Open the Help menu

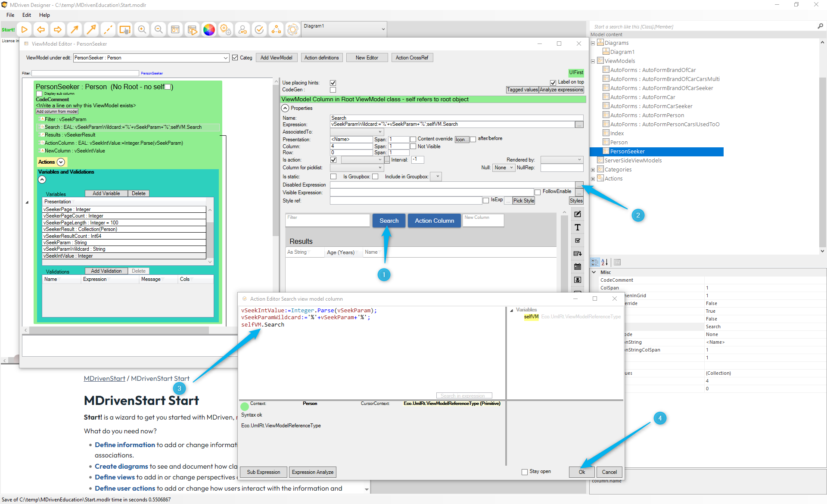(44, 15)
